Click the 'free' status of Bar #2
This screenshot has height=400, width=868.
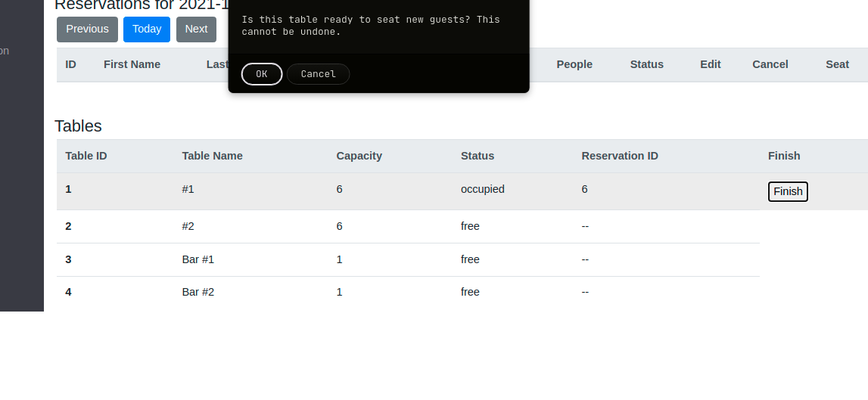pyautogui.click(x=470, y=292)
